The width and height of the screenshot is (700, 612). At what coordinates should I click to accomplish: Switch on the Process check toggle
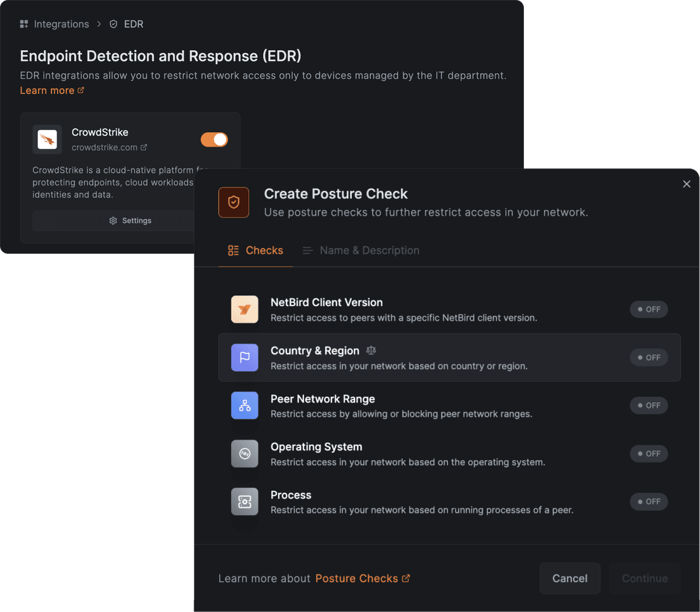pos(648,502)
